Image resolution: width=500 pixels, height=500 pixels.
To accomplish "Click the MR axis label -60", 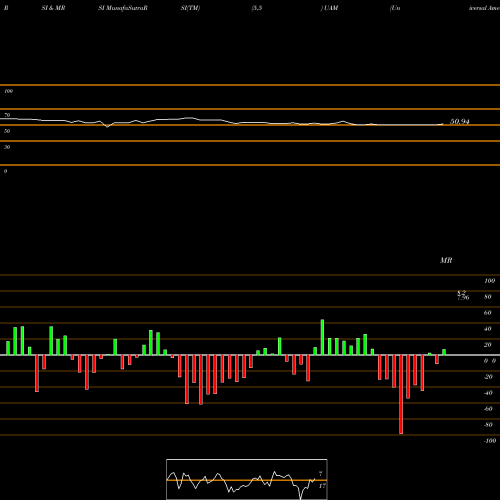I will point(488,409).
